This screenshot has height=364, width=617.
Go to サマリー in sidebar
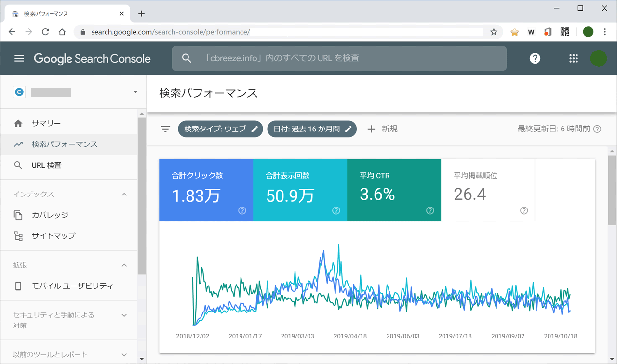point(69,123)
